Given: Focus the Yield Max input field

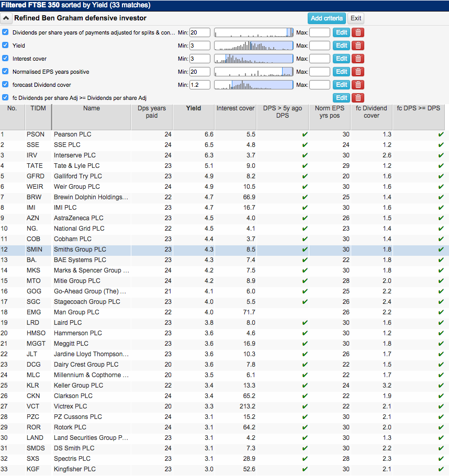Looking at the screenshot, I should tap(320, 46).
